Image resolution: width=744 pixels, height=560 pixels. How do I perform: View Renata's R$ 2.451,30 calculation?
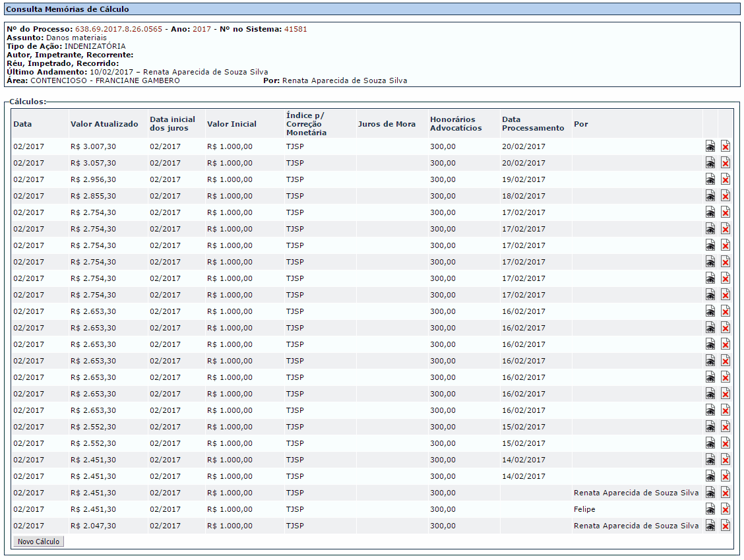coord(710,493)
